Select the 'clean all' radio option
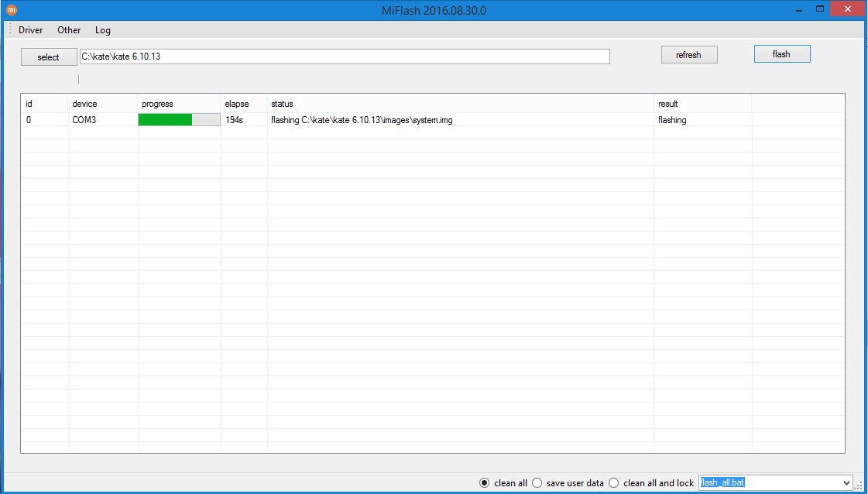Viewport: 868px width, 494px height. tap(485, 483)
